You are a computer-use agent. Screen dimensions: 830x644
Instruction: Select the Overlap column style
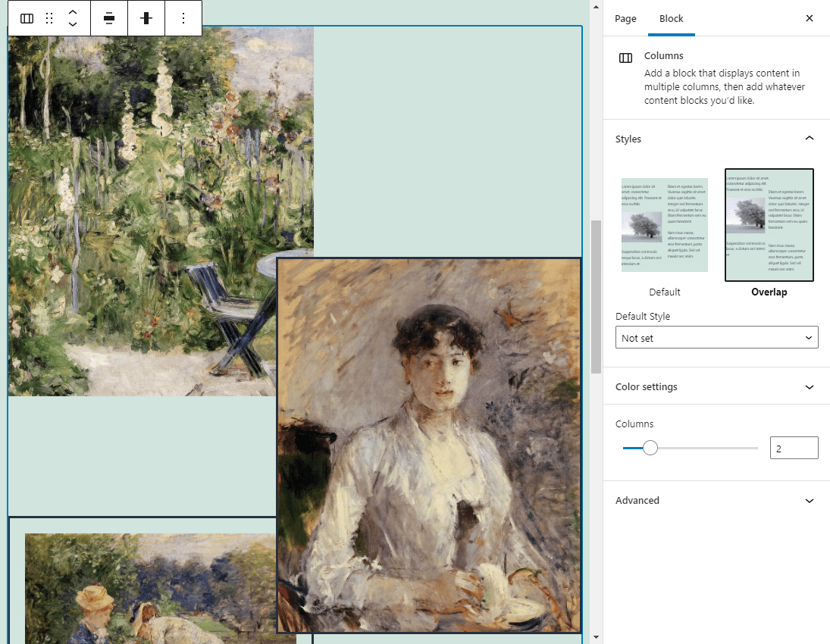[x=769, y=225]
